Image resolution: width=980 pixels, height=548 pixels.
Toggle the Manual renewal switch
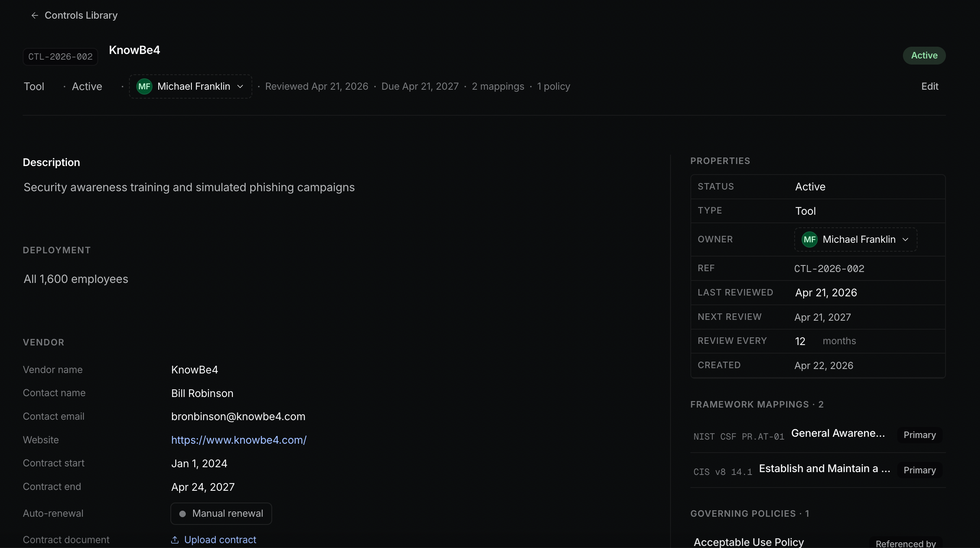pyautogui.click(x=221, y=513)
